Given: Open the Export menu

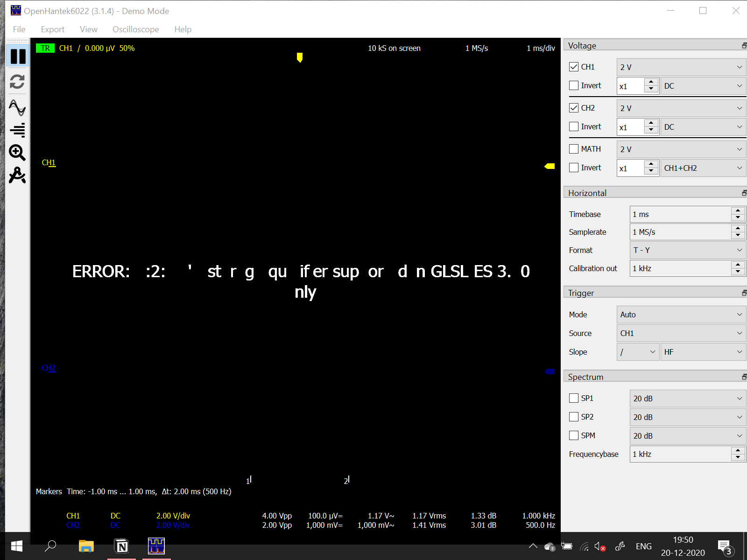Looking at the screenshot, I should coord(52,29).
